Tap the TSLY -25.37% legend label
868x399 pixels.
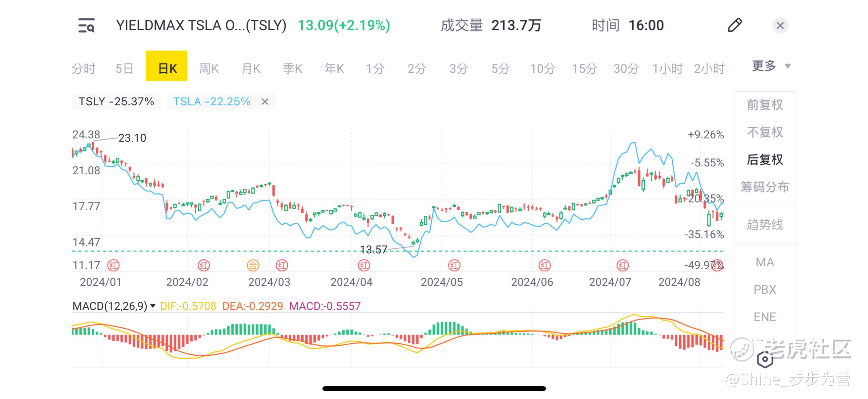(116, 102)
